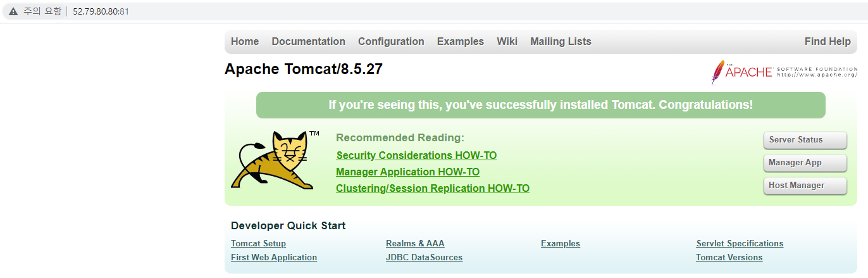Screen dimensions: 868x278
Task: Open the JDBC DataSources link
Action: click(424, 258)
